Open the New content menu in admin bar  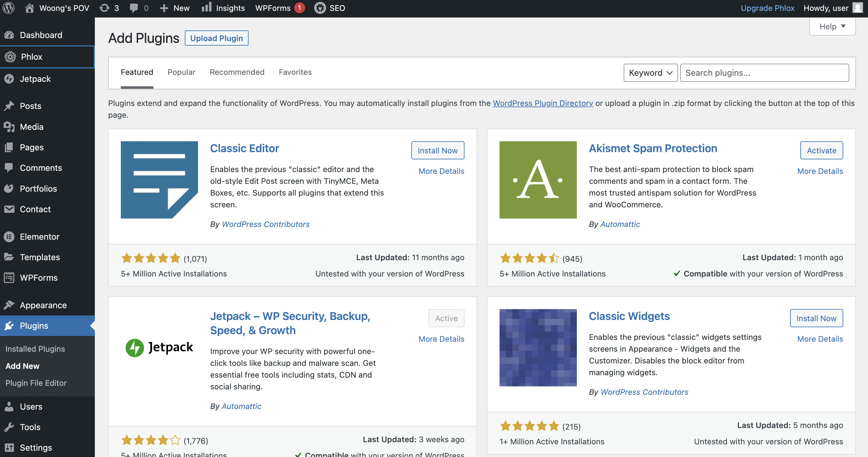point(175,8)
